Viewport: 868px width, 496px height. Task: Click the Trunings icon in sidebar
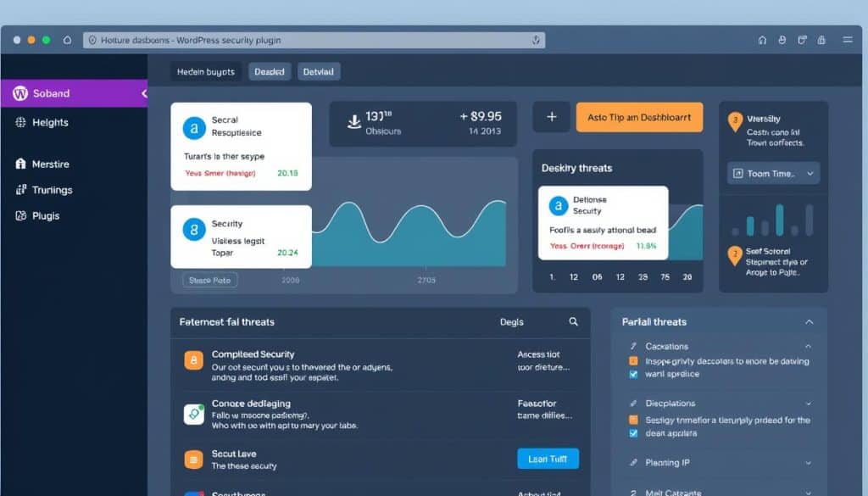click(20, 190)
